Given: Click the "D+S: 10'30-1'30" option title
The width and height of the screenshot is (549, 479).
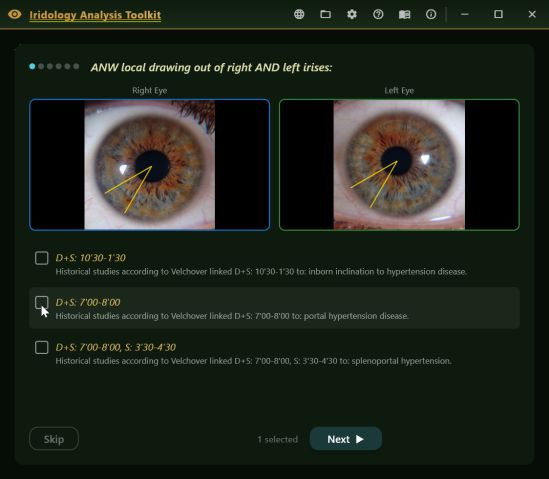Looking at the screenshot, I should pos(91,258).
